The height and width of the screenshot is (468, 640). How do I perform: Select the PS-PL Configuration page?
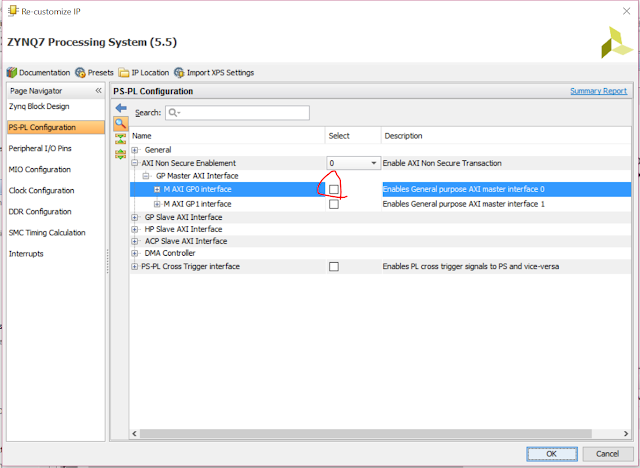(56, 127)
